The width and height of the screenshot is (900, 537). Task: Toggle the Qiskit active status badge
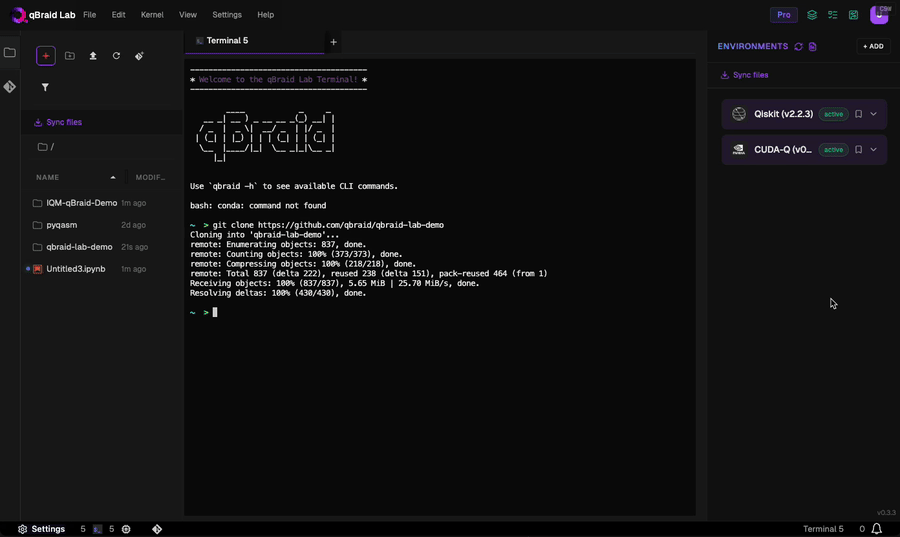pos(833,114)
